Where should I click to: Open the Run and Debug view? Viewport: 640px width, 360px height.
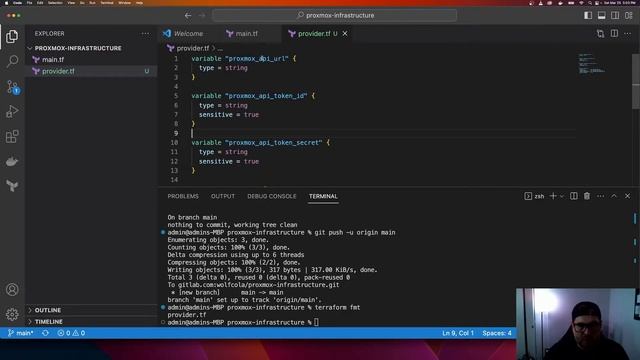click(x=12, y=111)
